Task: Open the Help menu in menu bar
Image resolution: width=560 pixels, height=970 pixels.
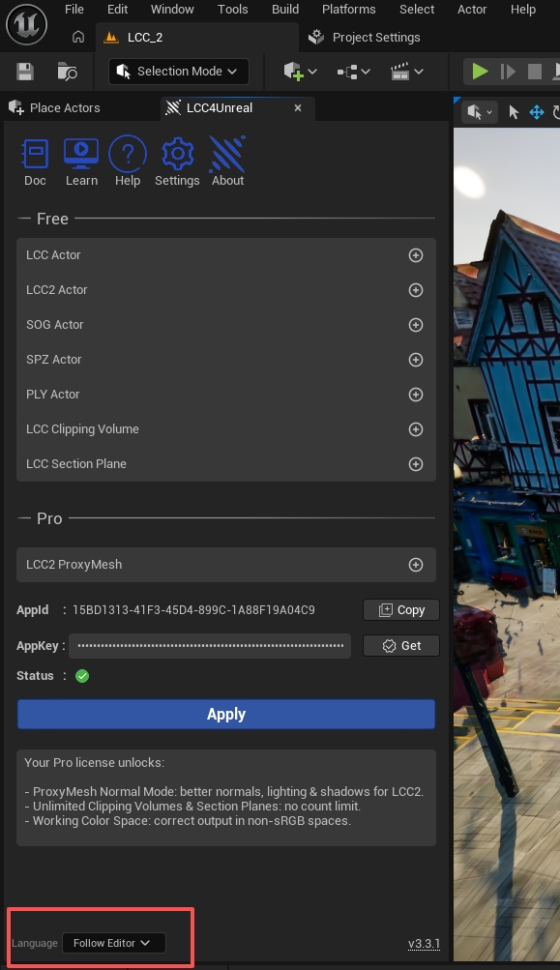Action: (523, 10)
